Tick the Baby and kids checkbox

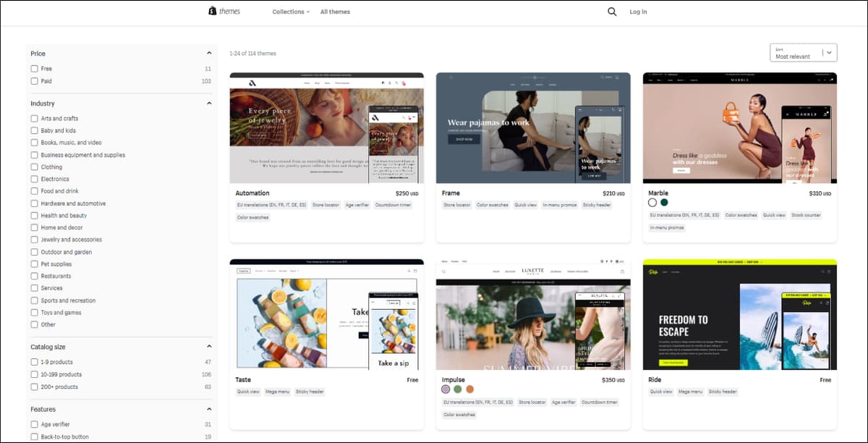[x=34, y=130]
